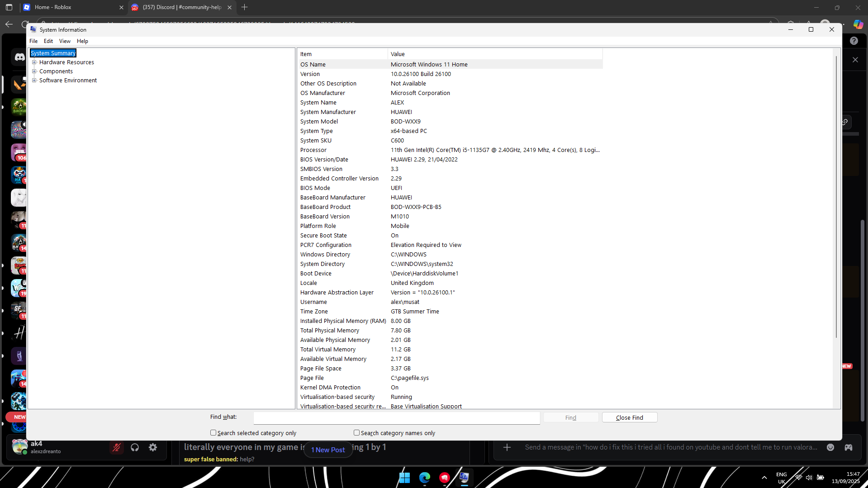This screenshot has height=488, width=868.
Task: Show hidden system tray icons
Action: tap(764, 478)
